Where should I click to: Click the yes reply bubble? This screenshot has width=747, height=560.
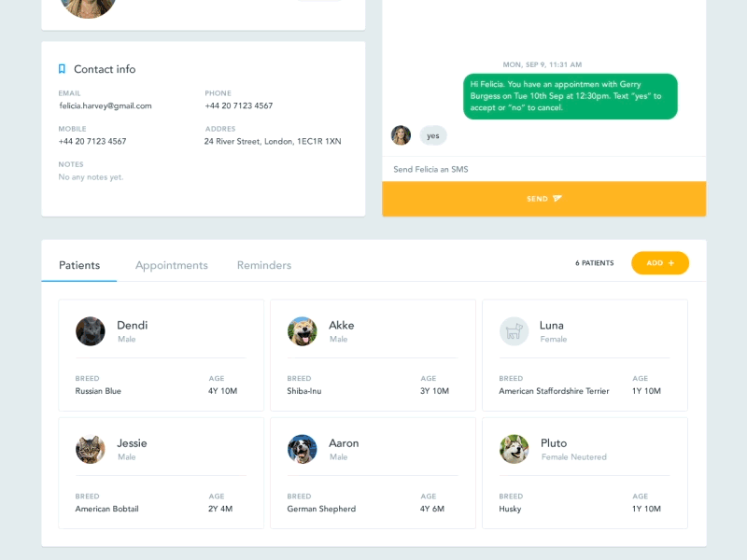point(433,135)
